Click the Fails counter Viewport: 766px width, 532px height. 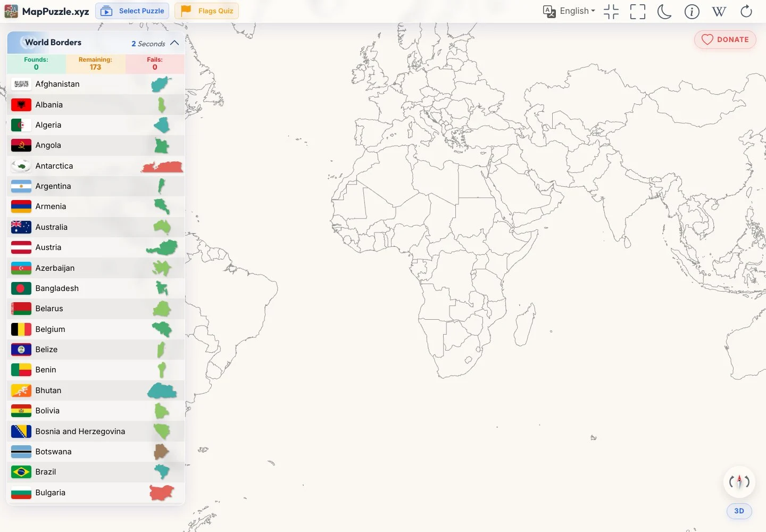[x=155, y=63]
